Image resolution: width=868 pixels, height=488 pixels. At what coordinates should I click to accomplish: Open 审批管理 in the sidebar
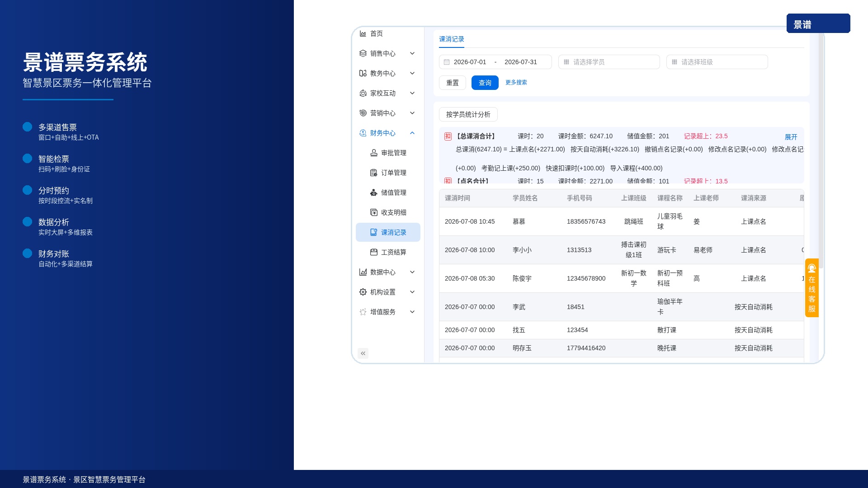pyautogui.click(x=388, y=153)
